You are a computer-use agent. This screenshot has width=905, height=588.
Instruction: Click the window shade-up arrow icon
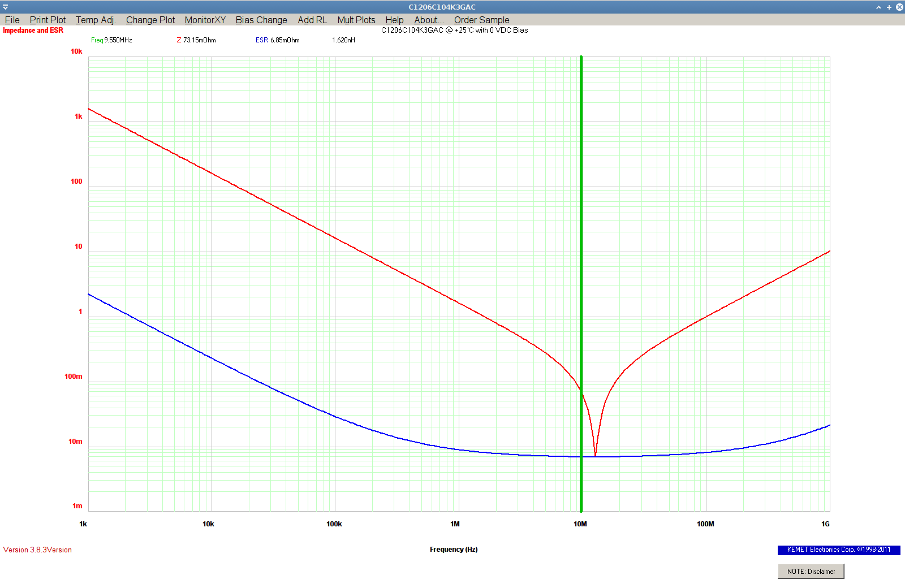(x=878, y=7)
